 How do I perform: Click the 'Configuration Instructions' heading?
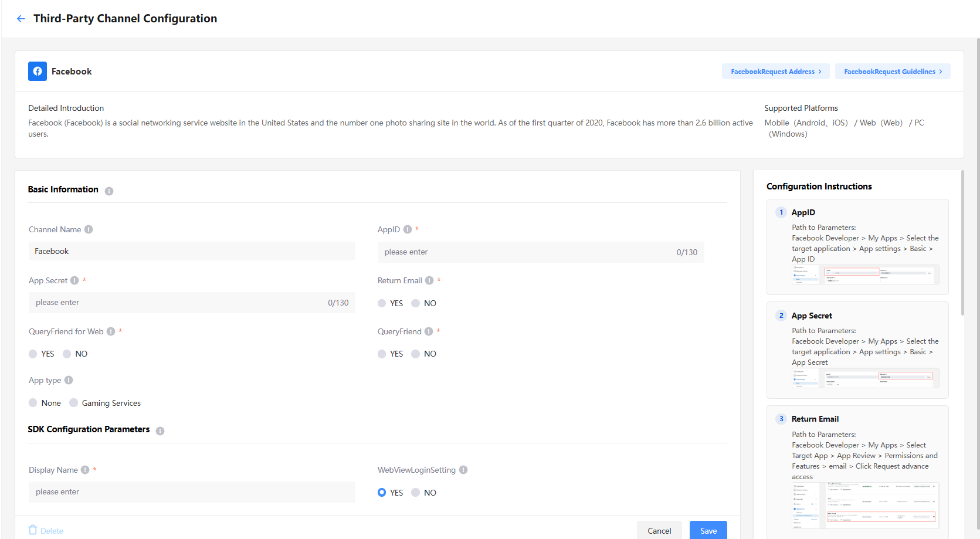tap(819, 187)
